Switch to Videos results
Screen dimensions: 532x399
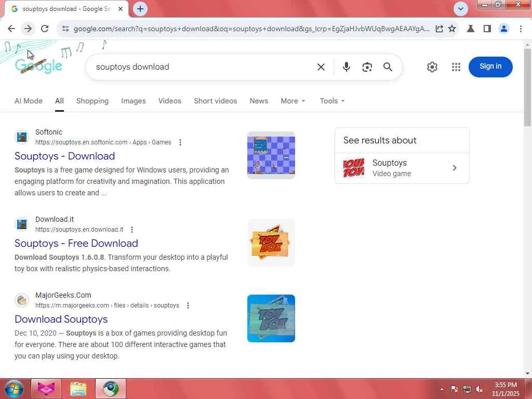coord(170,101)
